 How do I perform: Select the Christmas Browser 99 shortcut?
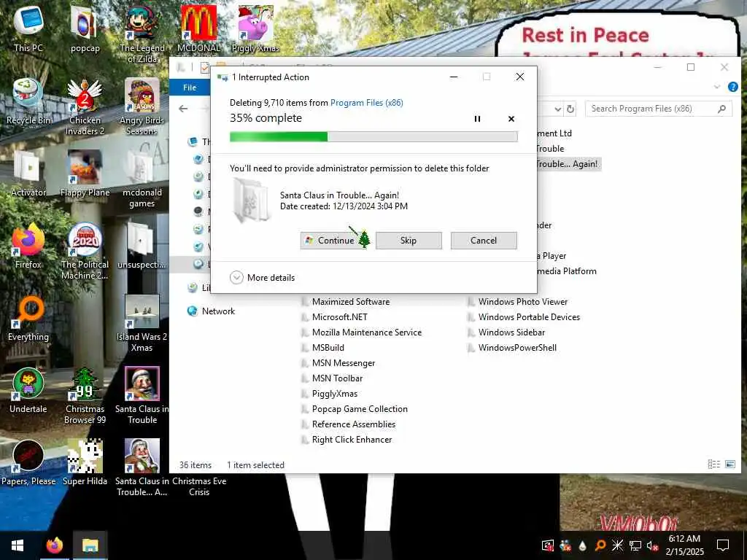pyautogui.click(x=85, y=395)
